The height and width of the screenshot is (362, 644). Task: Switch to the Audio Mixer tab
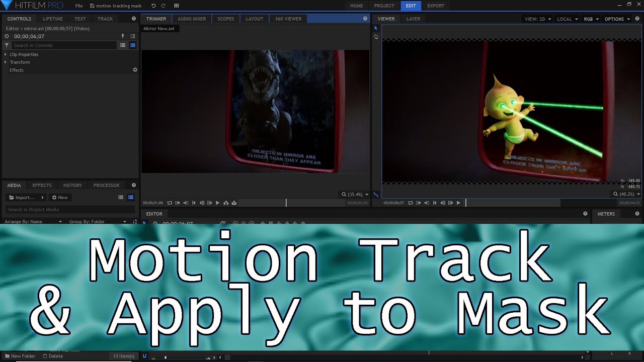tap(192, 19)
